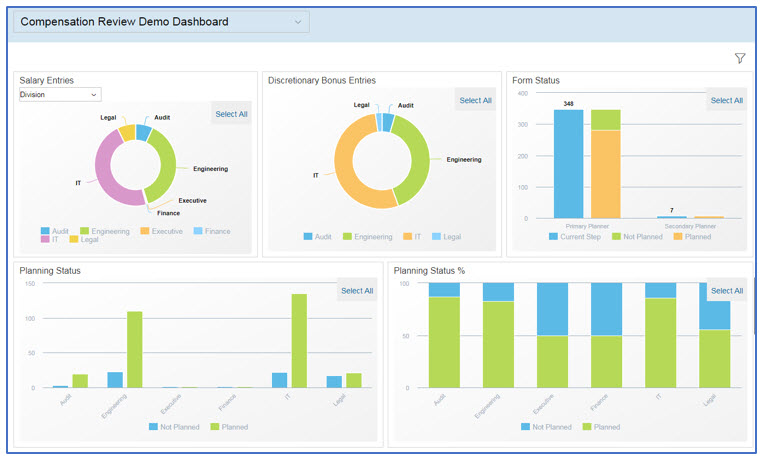
Task: Toggle Current Step legend in Form Status
Action: pos(553,236)
